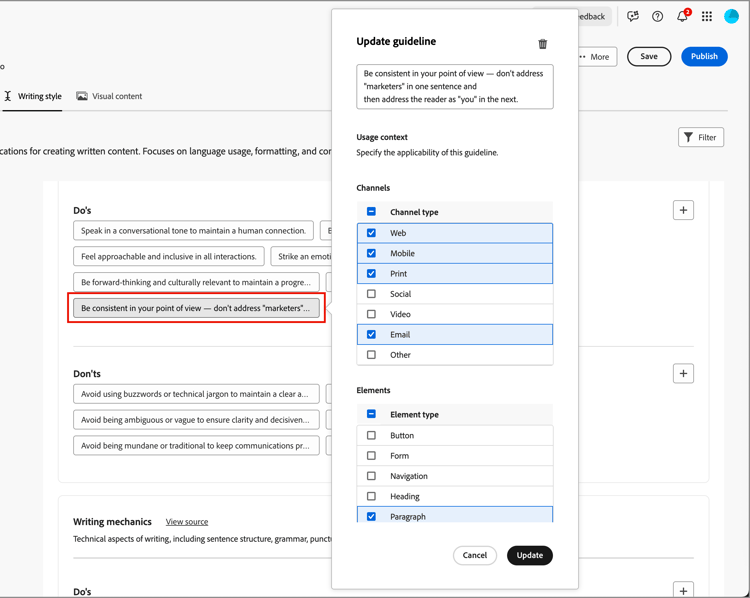
Task: Select 'Avoid being mundane or traditional' guideline
Action: point(196,445)
